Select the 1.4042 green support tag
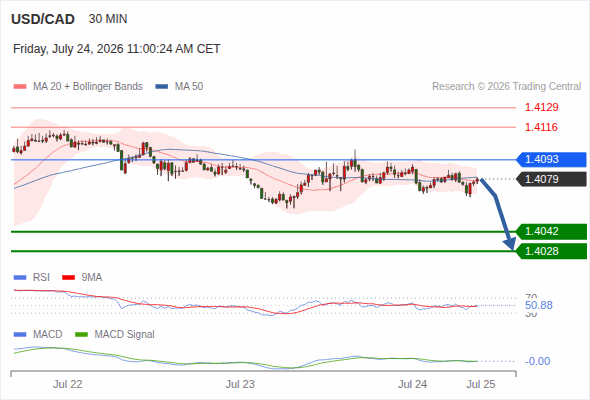The width and height of the screenshot is (590, 400). click(551, 231)
